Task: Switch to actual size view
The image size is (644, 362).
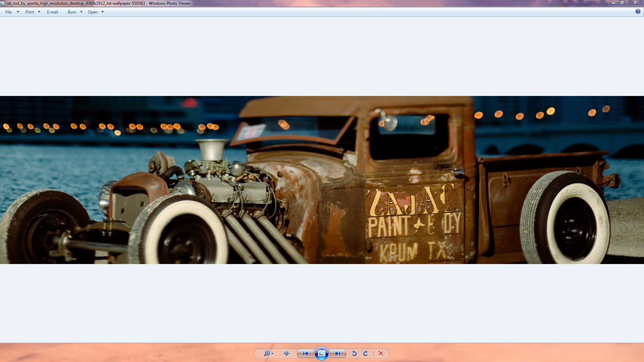Action: 286,353
